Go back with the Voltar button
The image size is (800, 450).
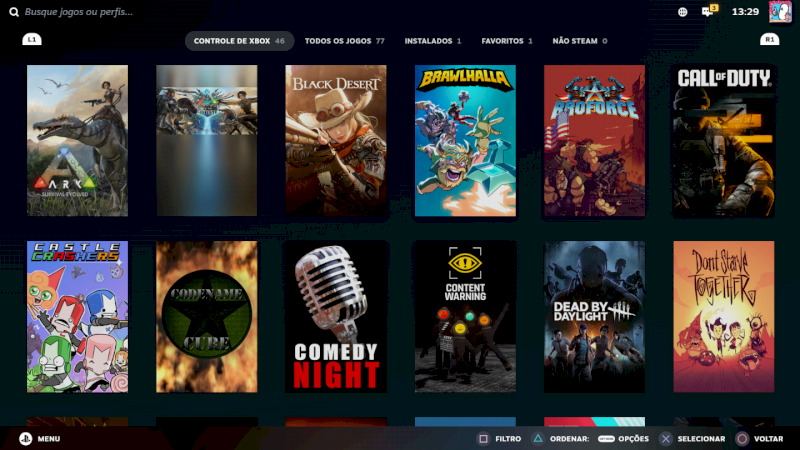point(768,439)
